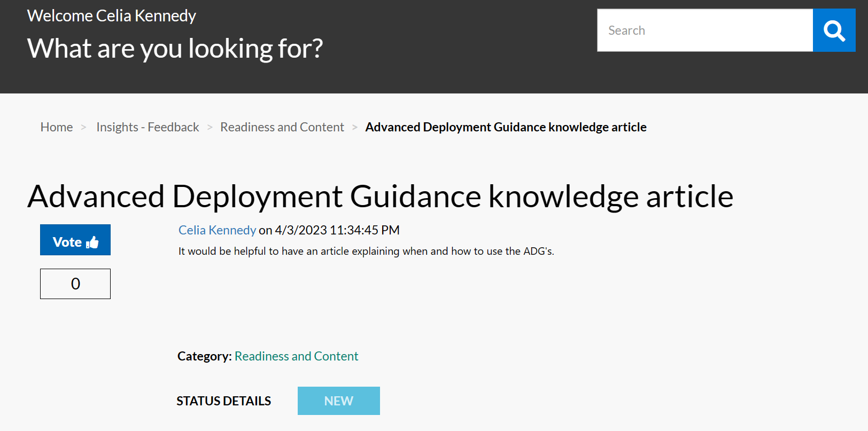Click the timestamp 4/3/2023 11:34:45 PM
Screen dimensions: 868x431
pos(337,230)
